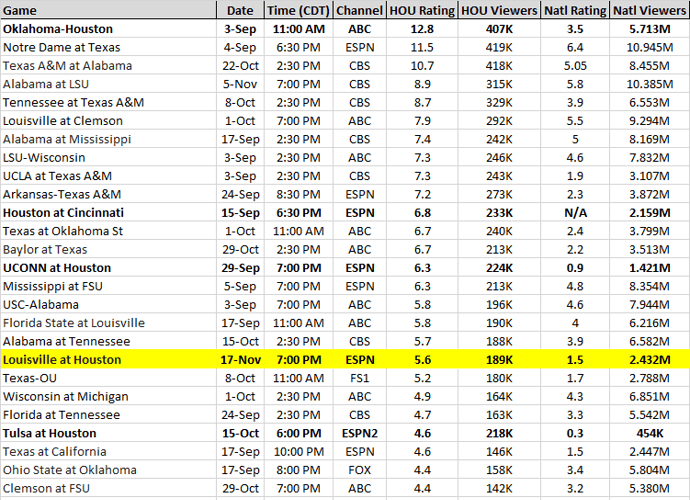Click the 'Tennessee at Texas A&M' cell
The image size is (690, 500).
pyautogui.click(x=108, y=102)
